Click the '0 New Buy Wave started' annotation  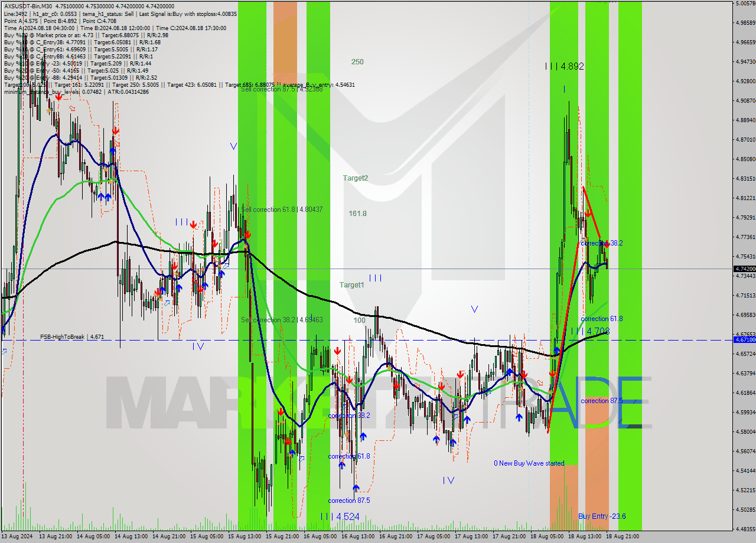pos(529,463)
